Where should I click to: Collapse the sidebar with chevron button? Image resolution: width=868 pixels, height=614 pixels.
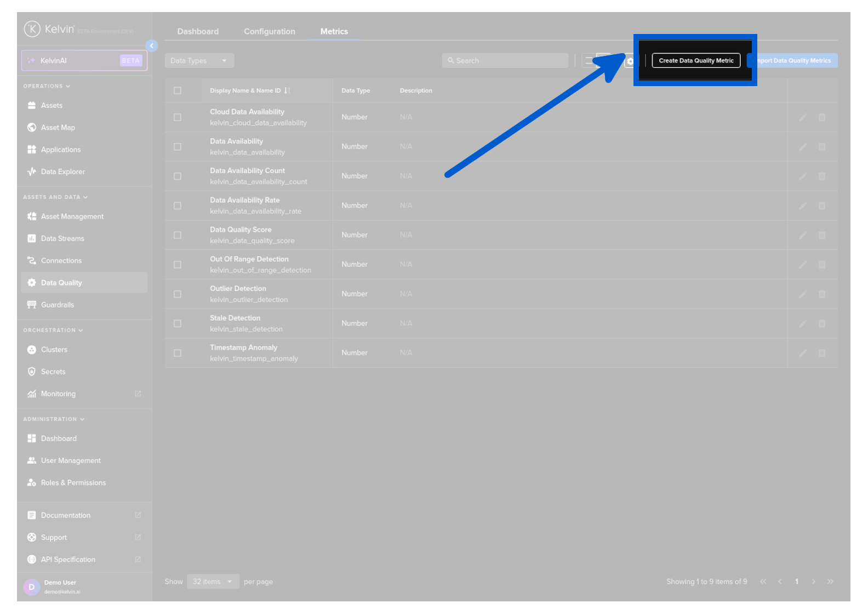(152, 46)
